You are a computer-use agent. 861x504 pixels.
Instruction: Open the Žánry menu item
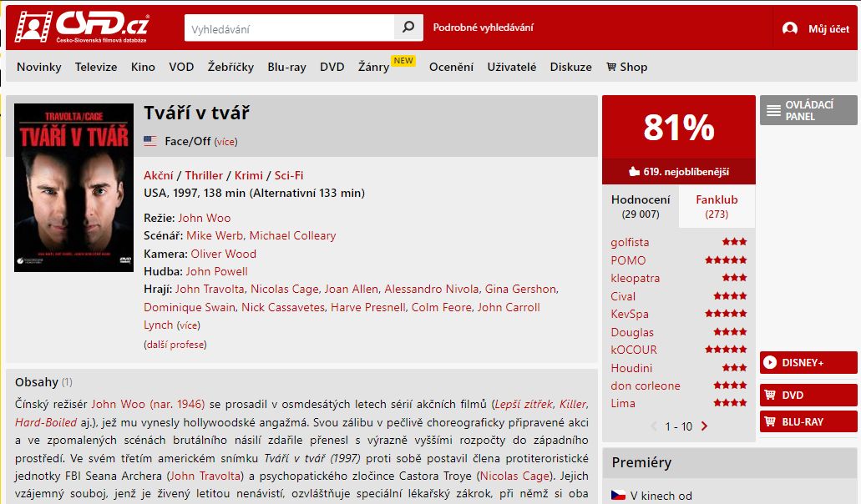tap(373, 67)
